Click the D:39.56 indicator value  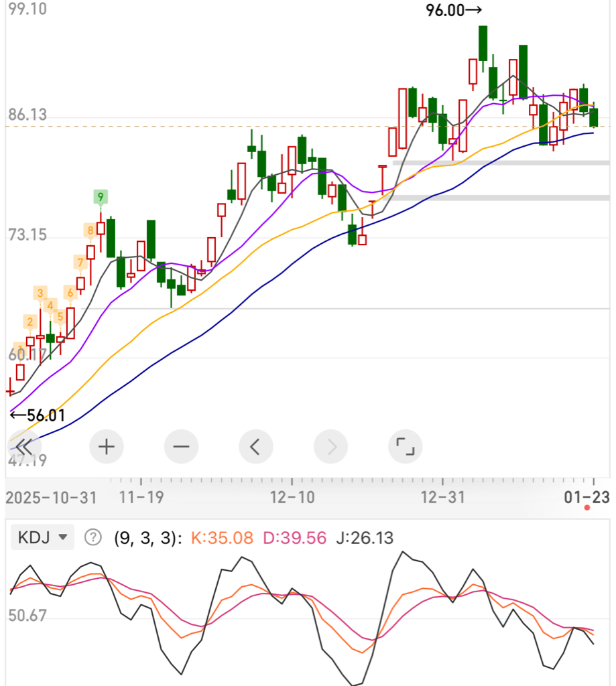pos(295,538)
